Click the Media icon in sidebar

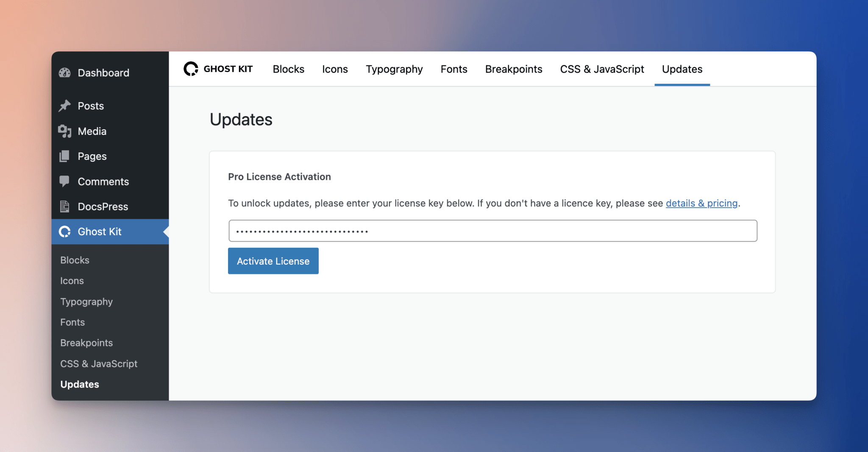tap(64, 131)
